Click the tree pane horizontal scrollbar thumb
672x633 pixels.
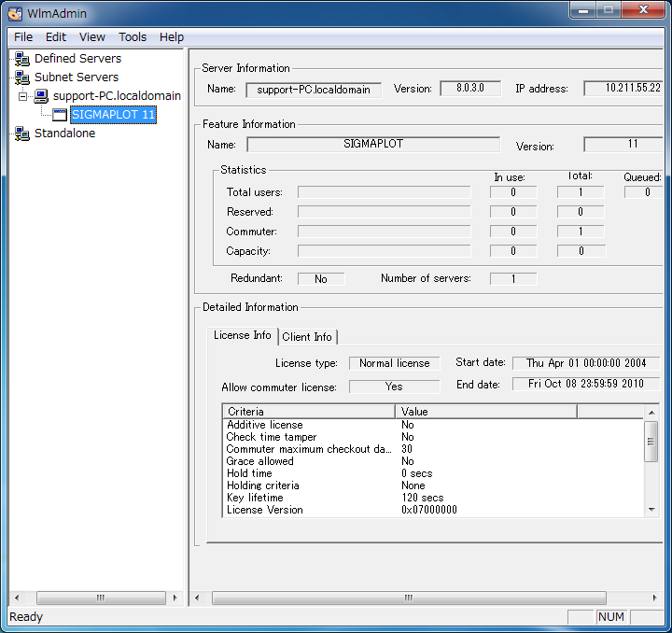coord(101,598)
